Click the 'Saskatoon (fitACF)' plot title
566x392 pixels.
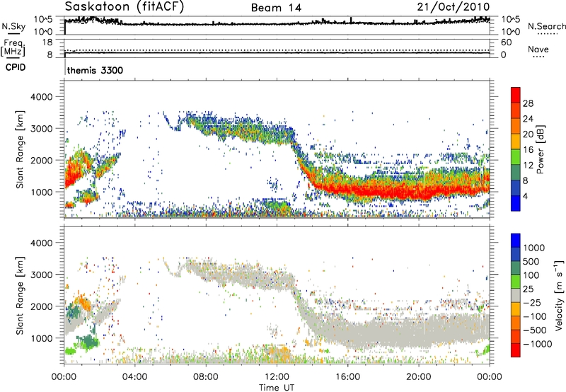coord(125,7)
